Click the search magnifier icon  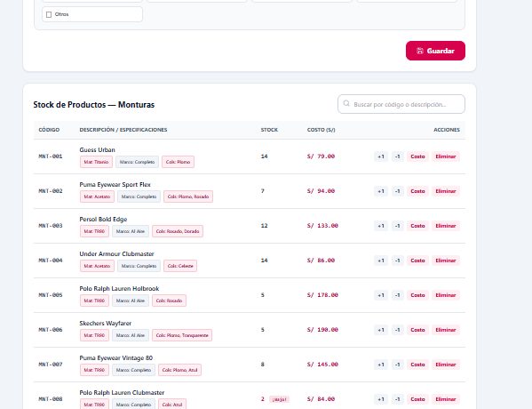tap(346, 103)
